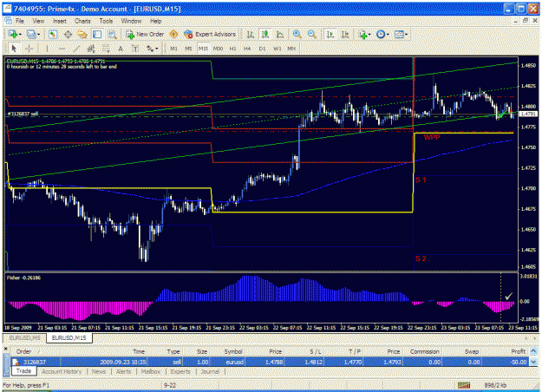Select the text label T tool

(135, 49)
